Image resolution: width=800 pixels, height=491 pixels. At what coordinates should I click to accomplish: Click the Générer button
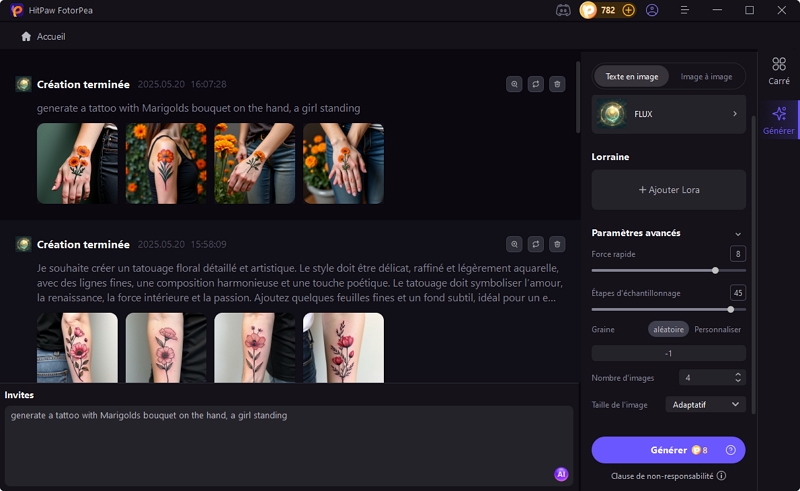coord(668,450)
